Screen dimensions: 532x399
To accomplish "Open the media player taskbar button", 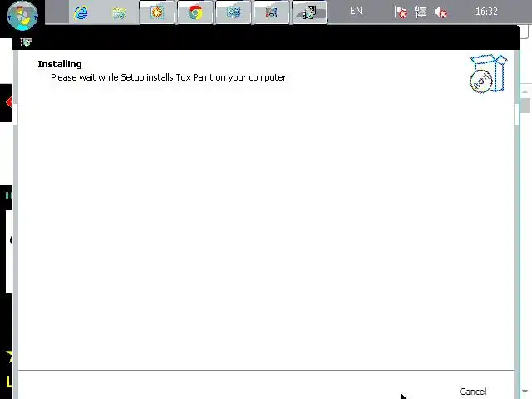I will tap(157, 12).
